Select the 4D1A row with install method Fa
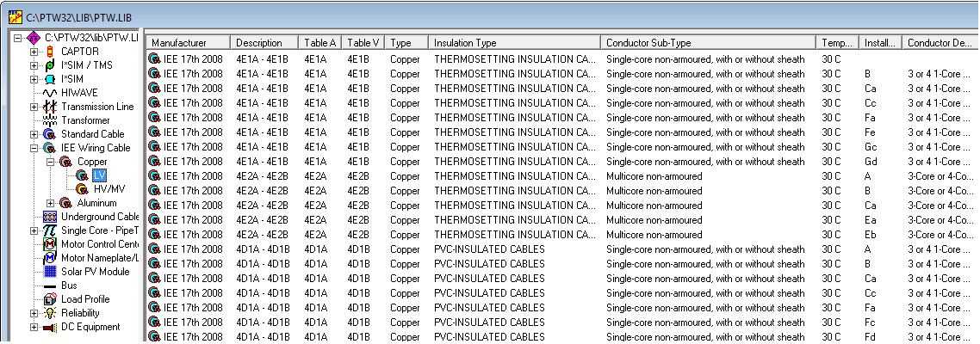 tap(561, 308)
